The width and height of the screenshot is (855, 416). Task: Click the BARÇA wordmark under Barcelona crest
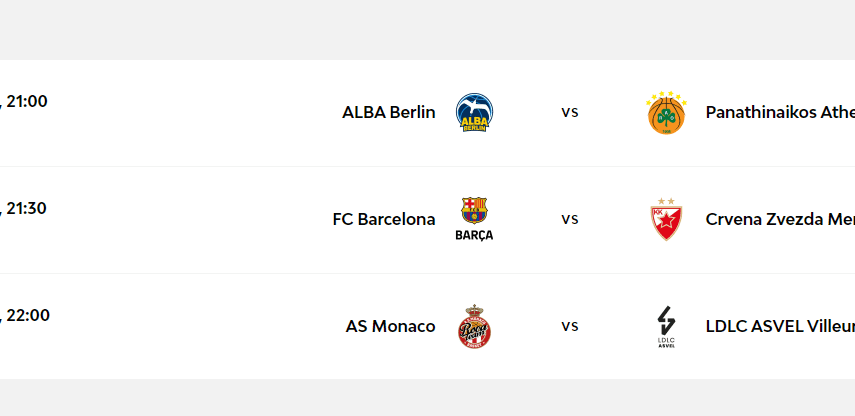point(474,235)
